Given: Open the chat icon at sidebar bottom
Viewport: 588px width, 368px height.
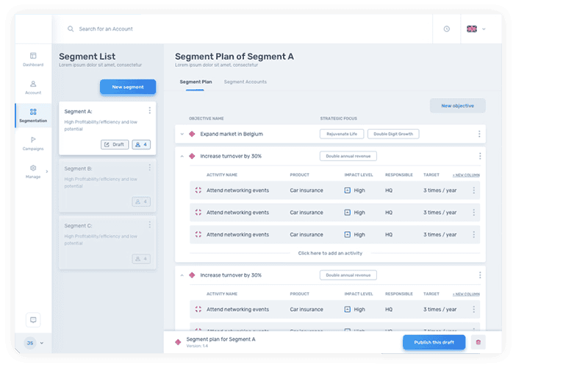Looking at the screenshot, I should click(x=32, y=319).
